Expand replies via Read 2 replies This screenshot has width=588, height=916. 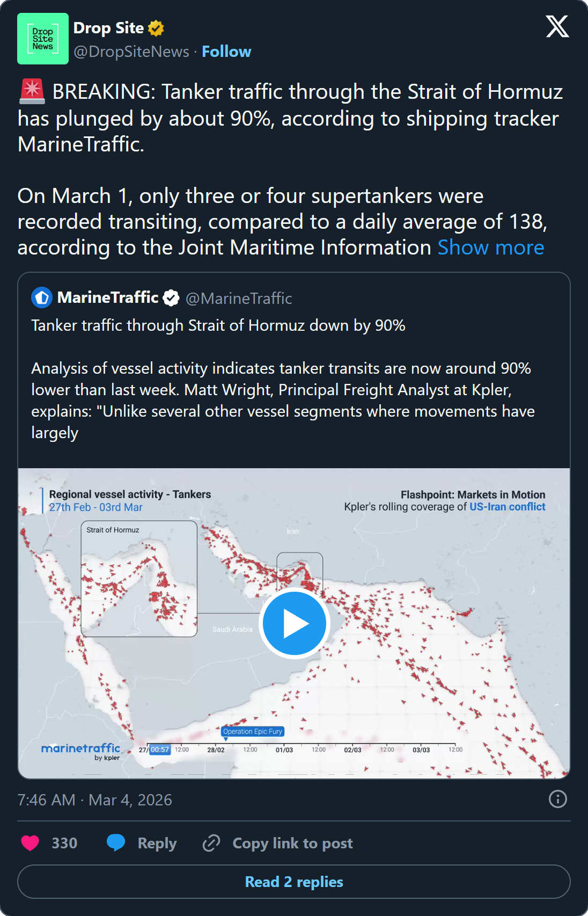294,881
